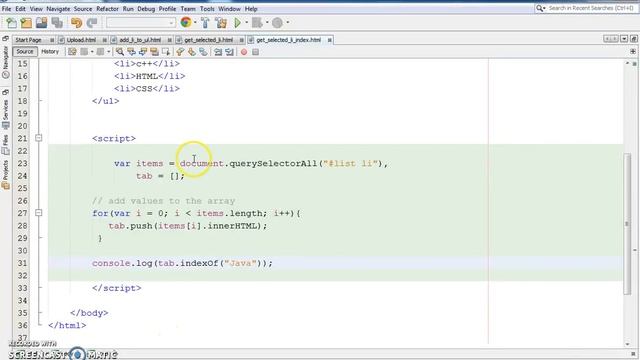Open the Navigator side panel
Screen dimensions: 640x360
tap(5, 61)
